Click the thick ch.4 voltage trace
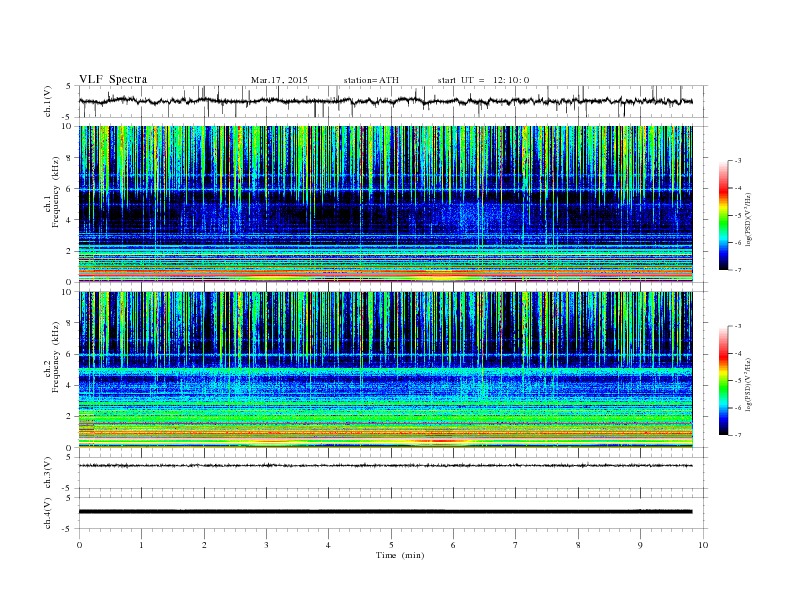This screenshot has height=612, width=792. point(385,512)
